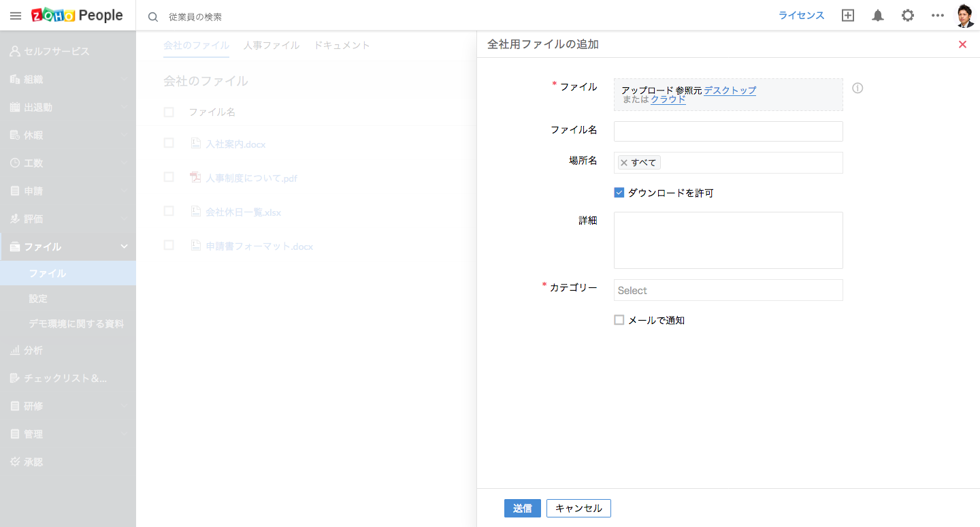Viewport: 980px width, 527px height.
Task: Click the user profile avatar
Action: point(965,16)
